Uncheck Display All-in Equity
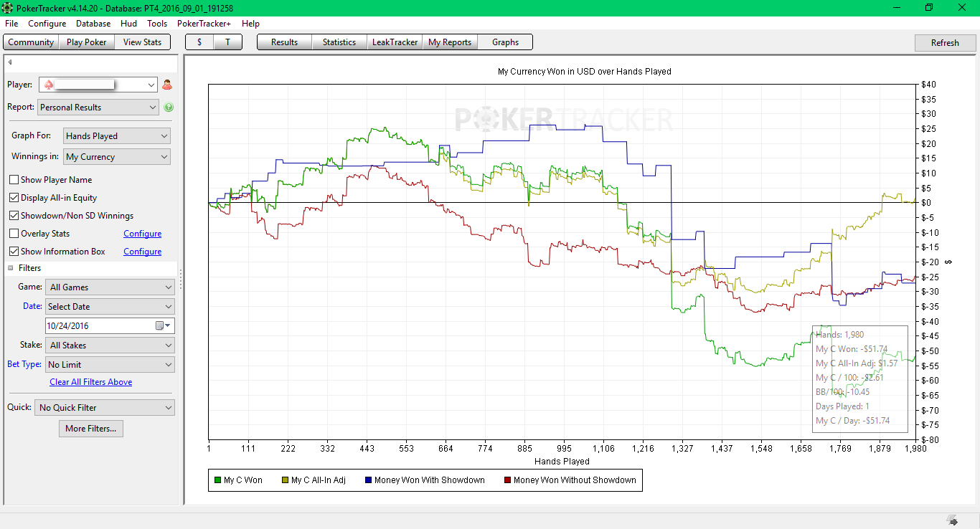Image resolution: width=980 pixels, height=529 pixels. [14, 198]
